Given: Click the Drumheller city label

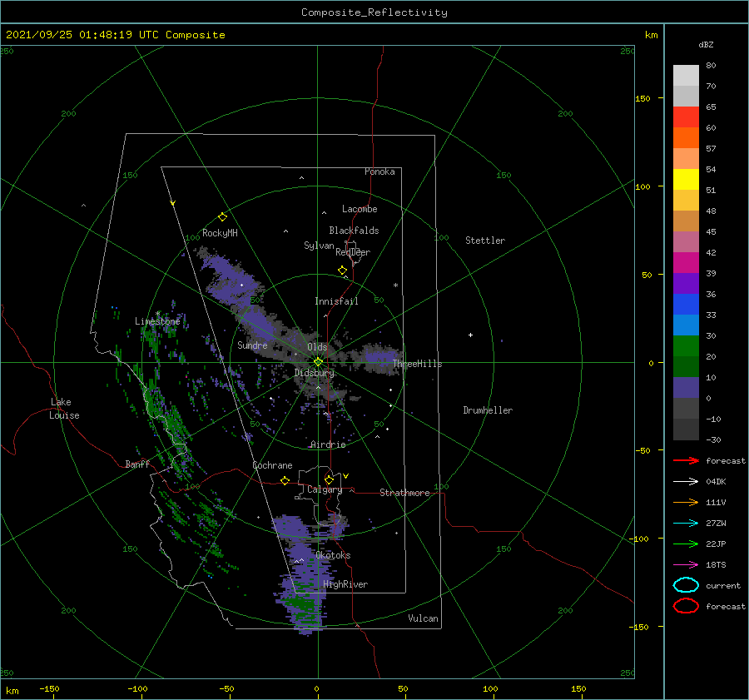Looking at the screenshot, I should pos(488,410).
